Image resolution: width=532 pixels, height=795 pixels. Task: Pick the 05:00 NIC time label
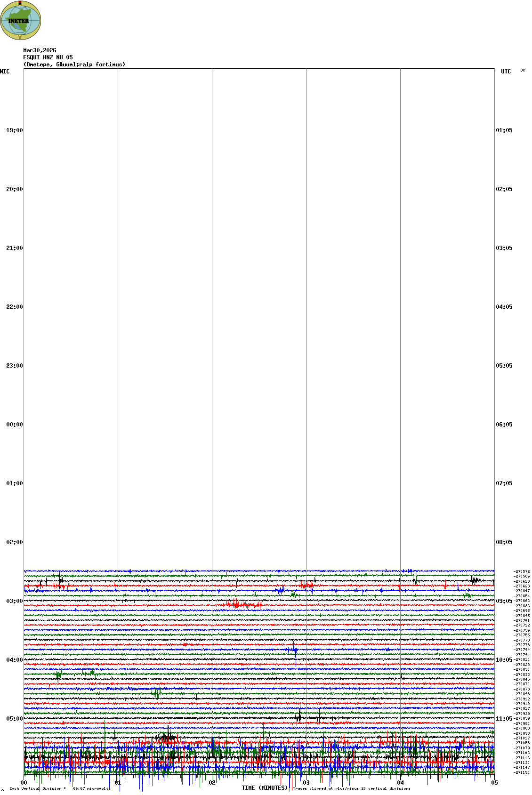tap(14, 719)
